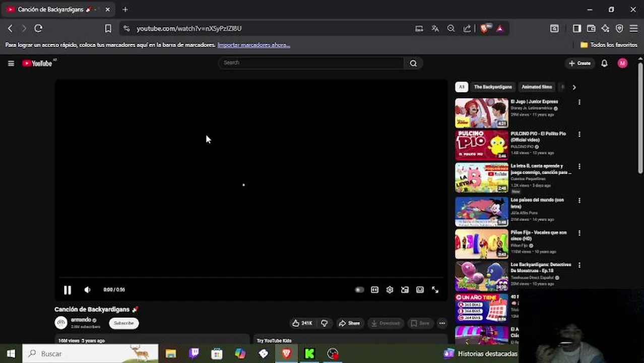Open the zoom magnifier in address bar
This screenshot has width=644, height=363.
pos(451,29)
